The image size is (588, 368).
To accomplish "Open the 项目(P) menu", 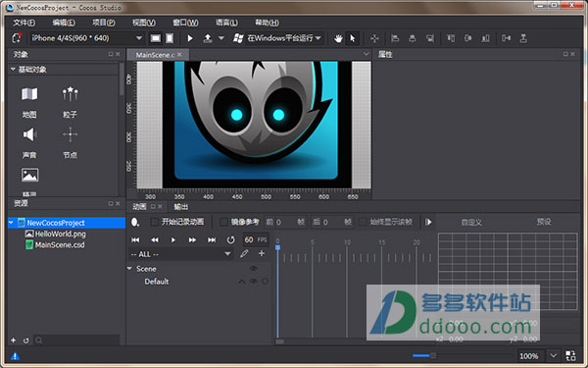I will (x=104, y=23).
